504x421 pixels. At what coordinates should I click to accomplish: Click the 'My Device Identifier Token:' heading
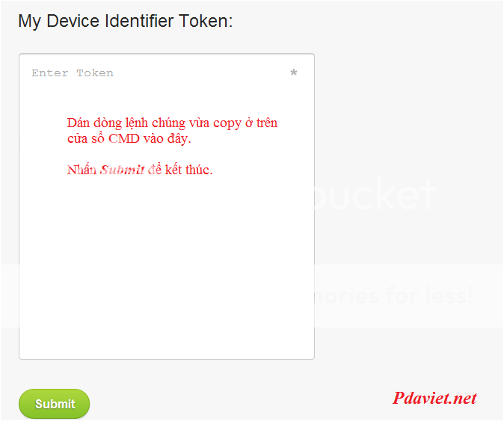(x=126, y=21)
